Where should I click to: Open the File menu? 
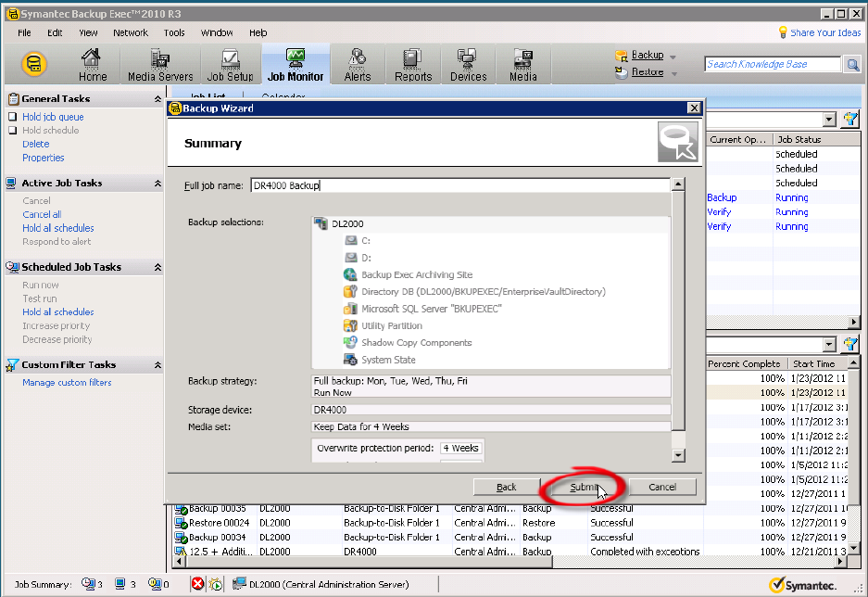point(24,32)
